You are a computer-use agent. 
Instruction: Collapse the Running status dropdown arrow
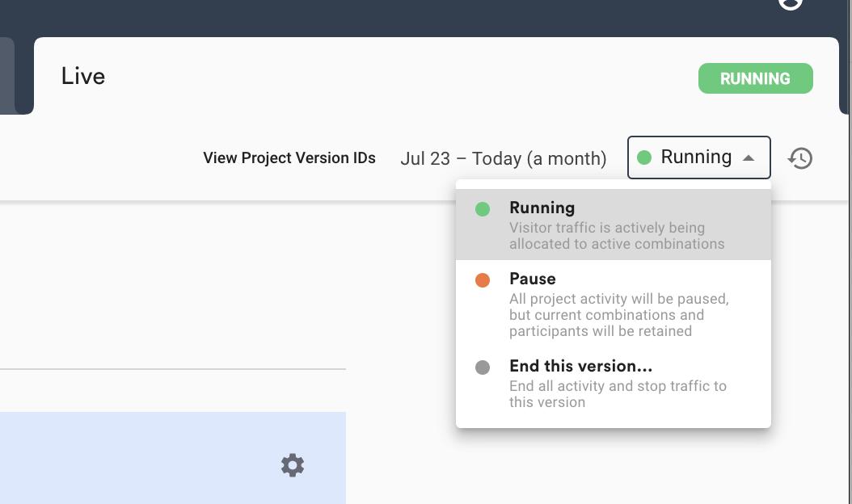coord(749,158)
